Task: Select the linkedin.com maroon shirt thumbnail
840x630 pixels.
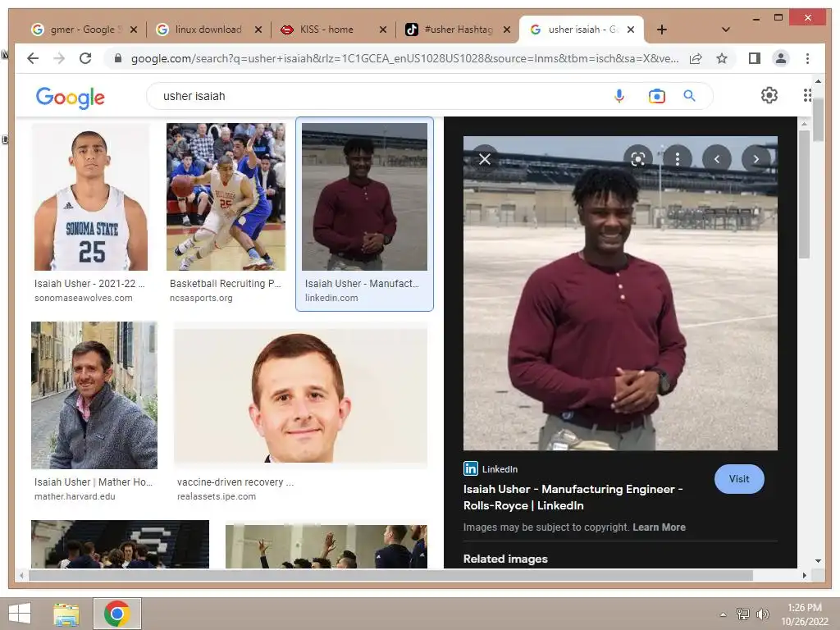Action: (364, 197)
